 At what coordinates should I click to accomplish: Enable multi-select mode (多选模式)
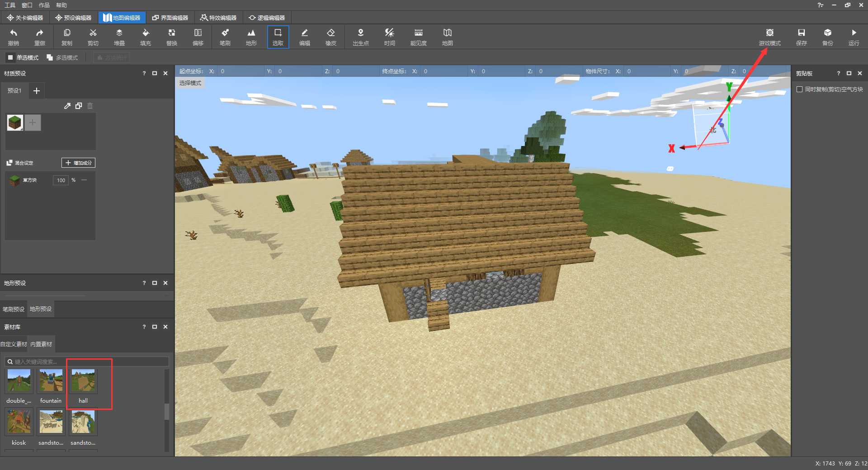click(62, 57)
